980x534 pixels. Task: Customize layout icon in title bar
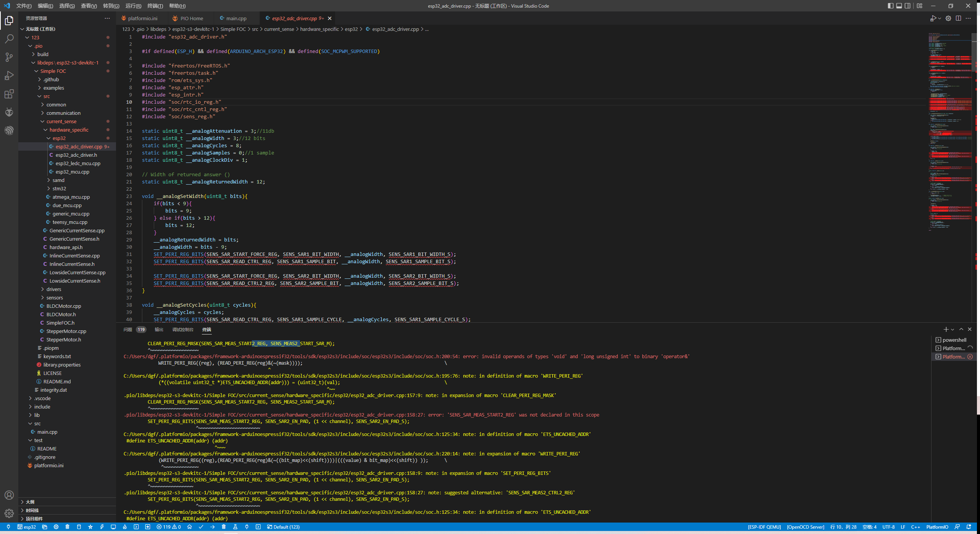click(x=919, y=6)
